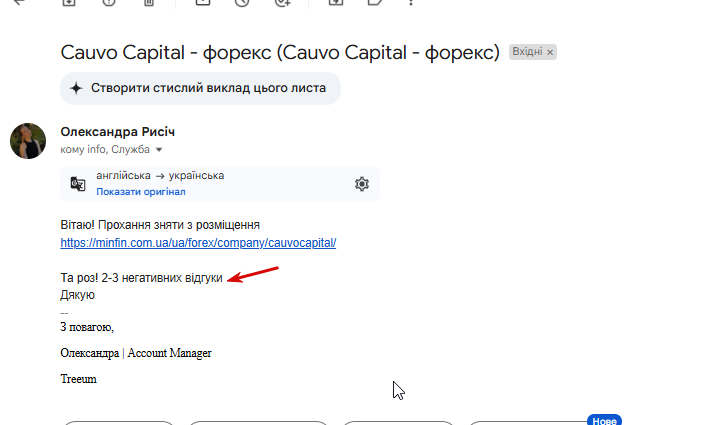This screenshot has width=708, height=425.
Task: Click Показати оригінал link
Action: (x=141, y=191)
